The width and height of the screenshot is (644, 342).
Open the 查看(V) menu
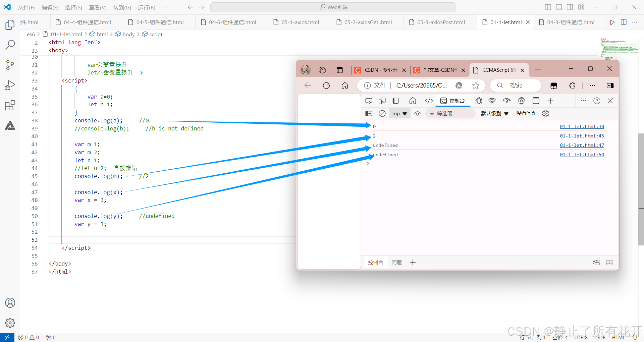tap(98, 7)
